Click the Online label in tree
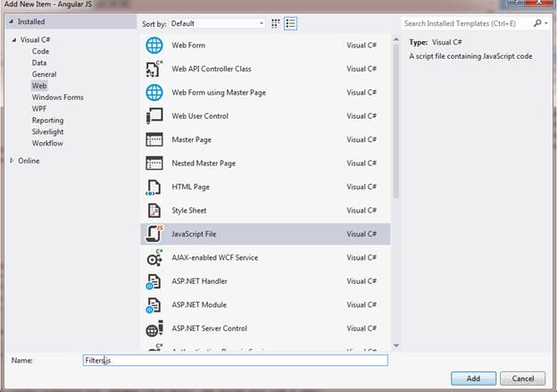557x392 pixels. pyautogui.click(x=29, y=161)
